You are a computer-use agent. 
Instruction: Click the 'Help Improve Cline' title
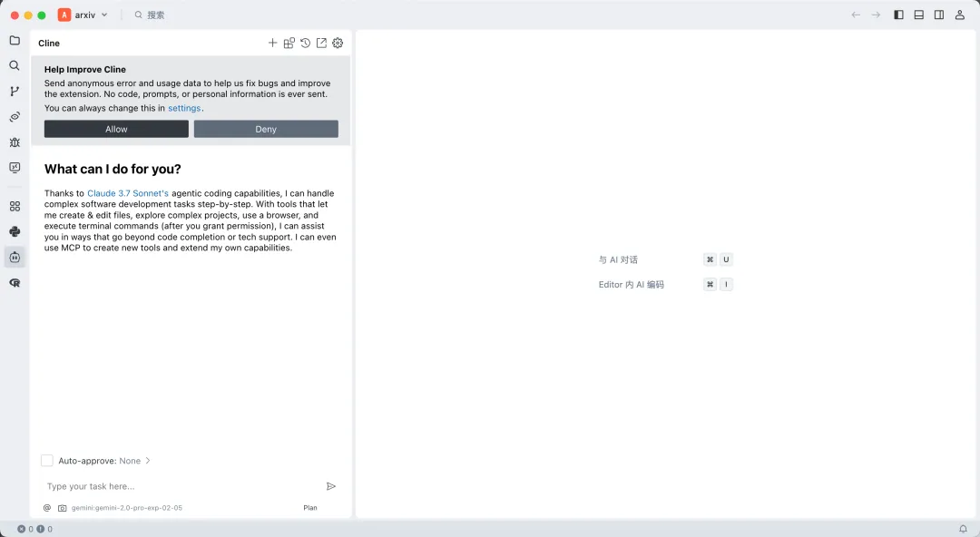(85, 69)
